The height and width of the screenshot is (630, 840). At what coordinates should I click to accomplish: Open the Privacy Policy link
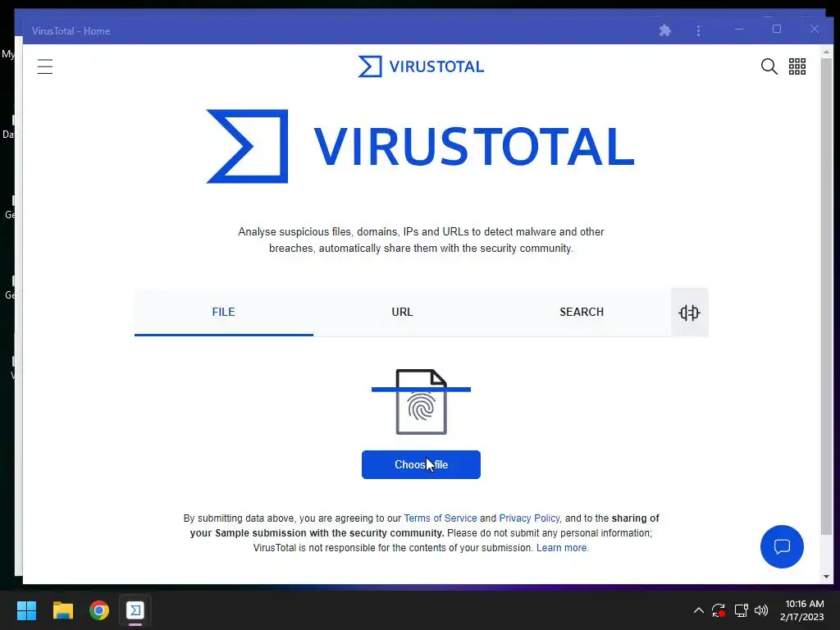(529, 518)
